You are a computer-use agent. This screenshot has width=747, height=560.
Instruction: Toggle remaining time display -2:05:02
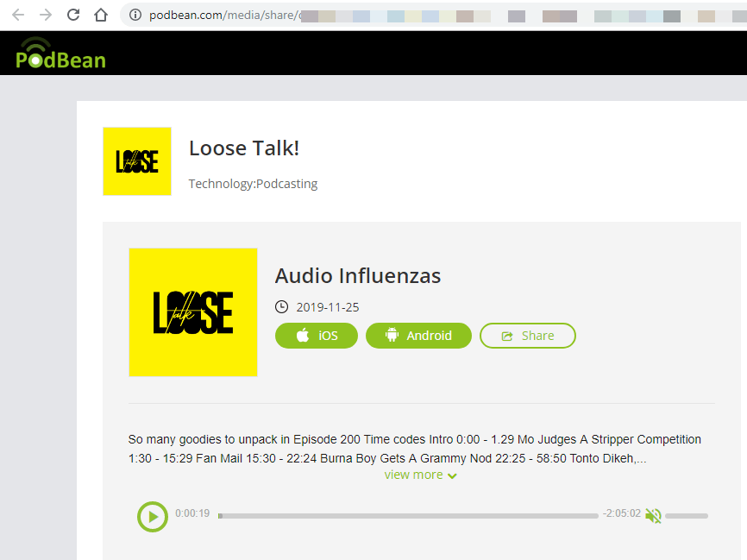[622, 513]
